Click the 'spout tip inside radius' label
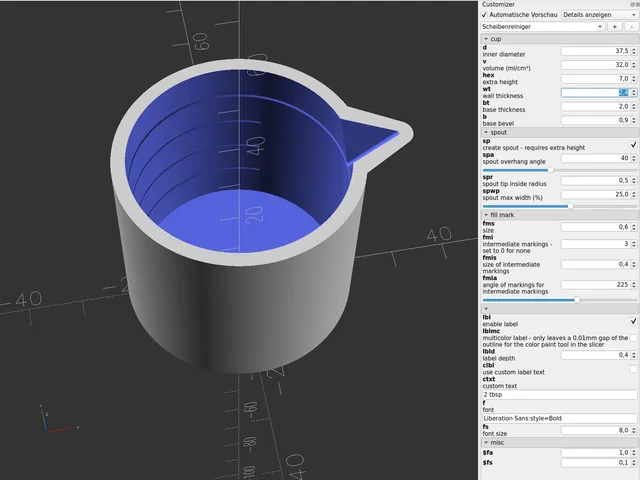640x480 pixels. [514, 184]
